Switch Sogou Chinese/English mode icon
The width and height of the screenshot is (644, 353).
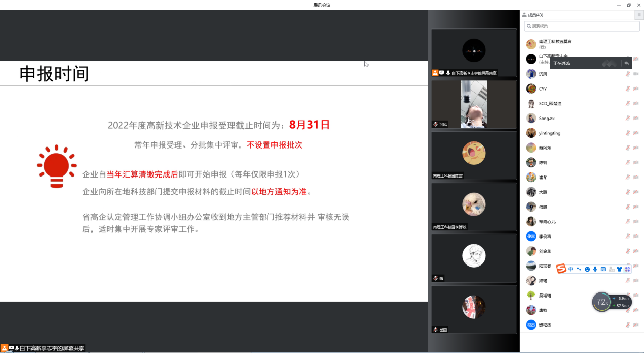pyautogui.click(x=571, y=269)
